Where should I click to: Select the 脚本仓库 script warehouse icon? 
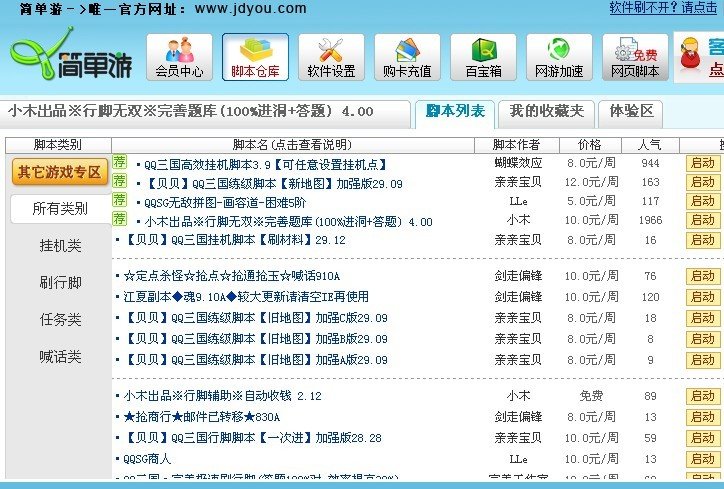click(255, 57)
